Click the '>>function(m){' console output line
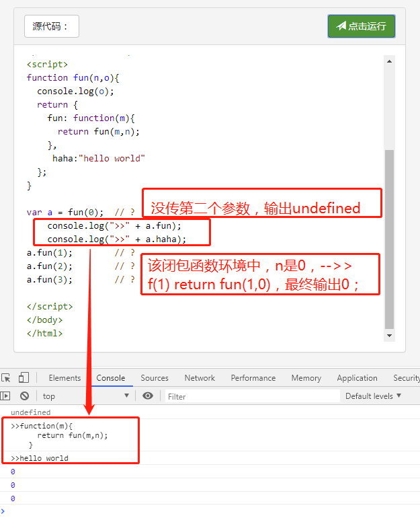This screenshot has width=420, height=518. tap(42, 426)
